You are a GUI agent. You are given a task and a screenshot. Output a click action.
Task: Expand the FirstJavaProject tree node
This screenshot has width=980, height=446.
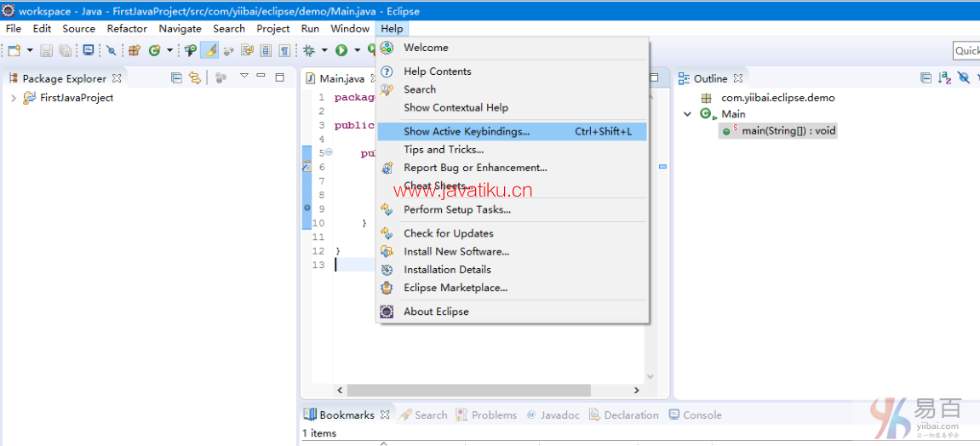tap(14, 98)
